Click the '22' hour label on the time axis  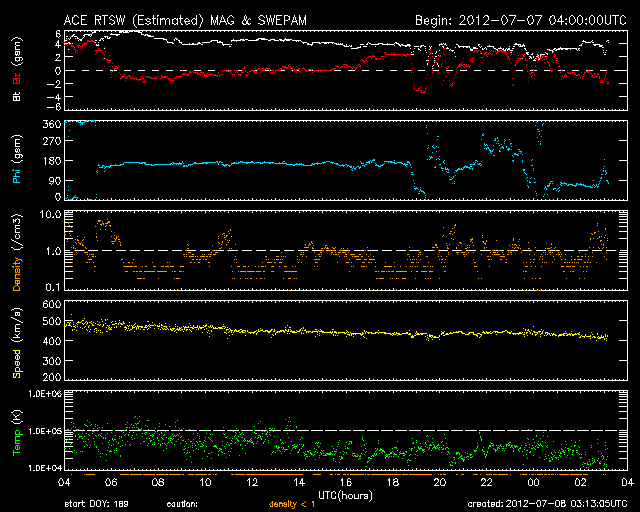click(x=487, y=482)
